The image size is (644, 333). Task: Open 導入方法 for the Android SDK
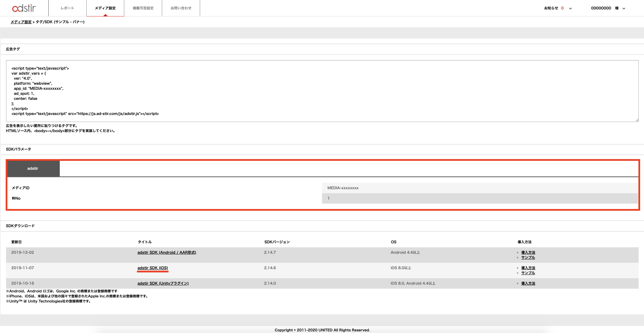pyautogui.click(x=528, y=253)
